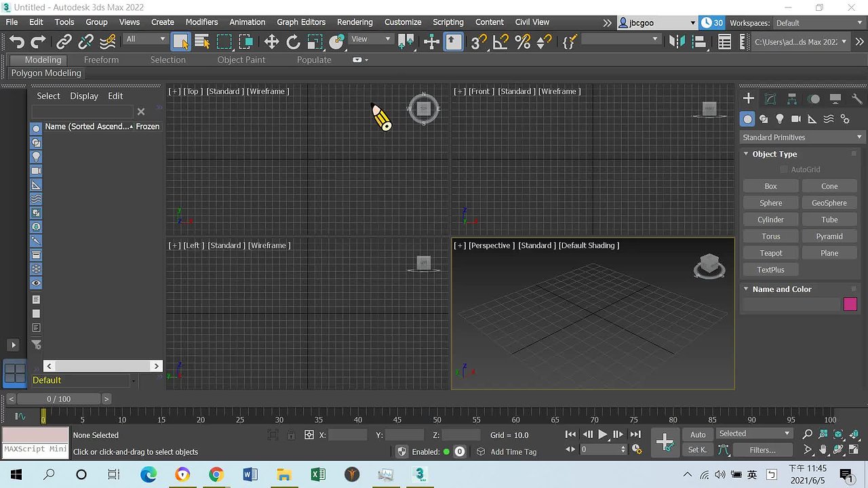
Task: Open Chrome from the Windows taskbar
Action: (216, 474)
